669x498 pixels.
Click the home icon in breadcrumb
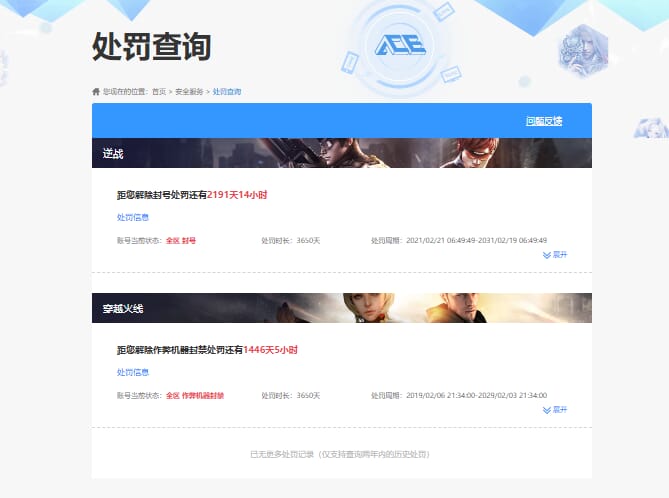click(x=96, y=91)
